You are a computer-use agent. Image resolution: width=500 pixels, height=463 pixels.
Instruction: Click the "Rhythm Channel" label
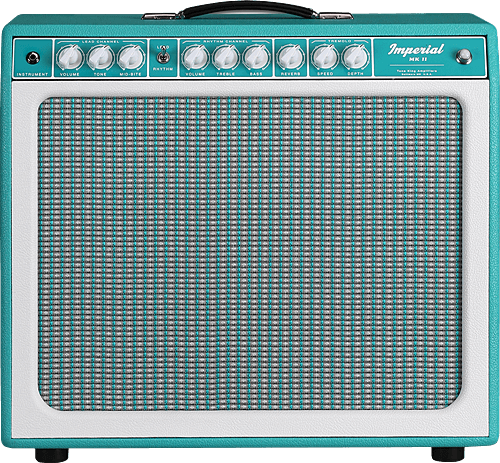[x=226, y=41]
